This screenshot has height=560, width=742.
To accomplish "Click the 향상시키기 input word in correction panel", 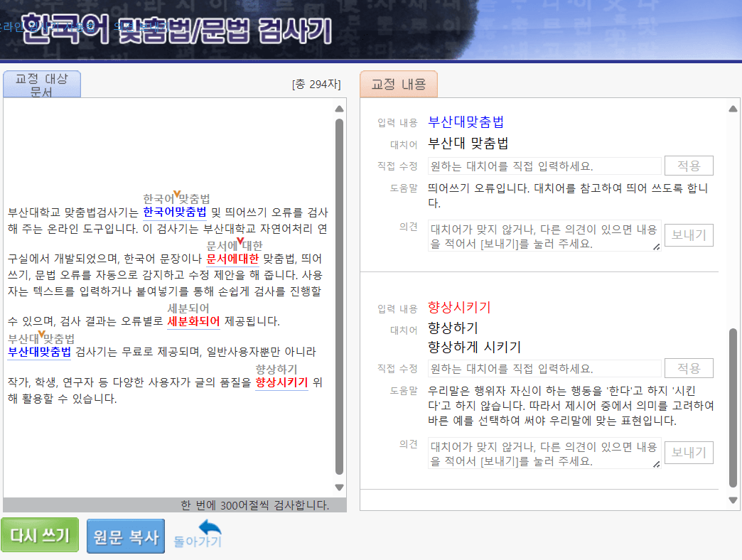I will (x=459, y=308).
